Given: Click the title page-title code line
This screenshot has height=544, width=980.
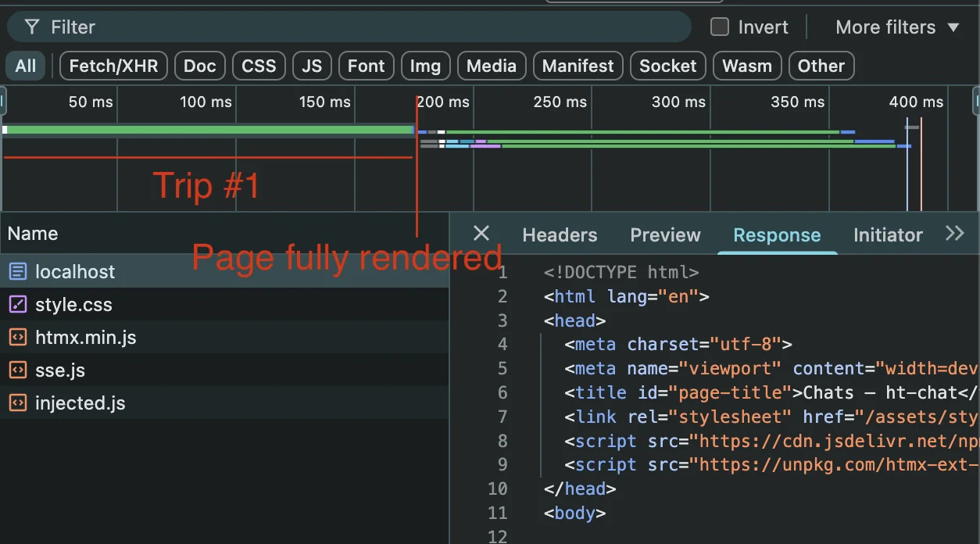Looking at the screenshot, I should 771,392.
